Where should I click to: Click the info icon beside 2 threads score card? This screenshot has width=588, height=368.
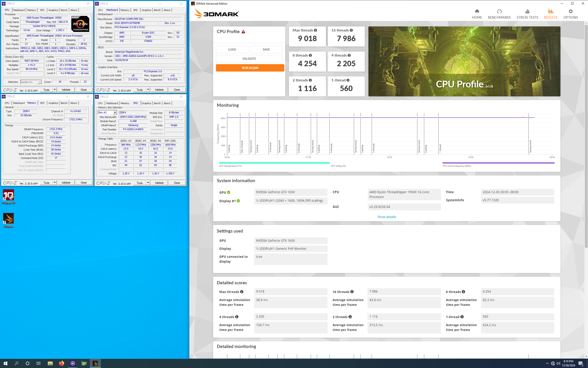[x=310, y=80]
